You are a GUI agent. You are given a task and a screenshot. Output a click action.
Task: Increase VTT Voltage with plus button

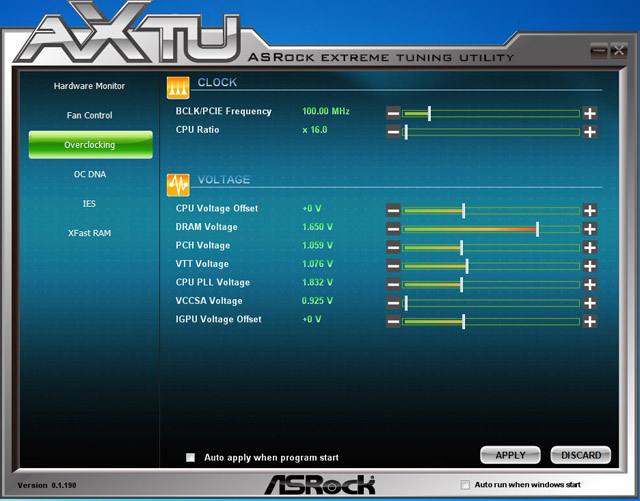pyautogui.click(x=590, y=266)
